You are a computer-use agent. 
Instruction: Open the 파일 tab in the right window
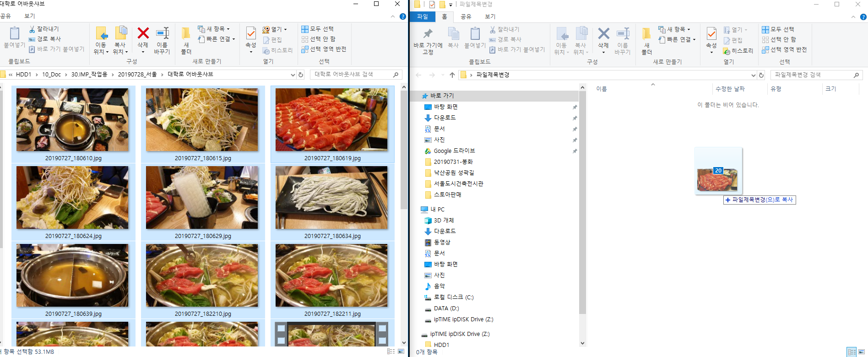pyautogui.click(x=423, y=17)
